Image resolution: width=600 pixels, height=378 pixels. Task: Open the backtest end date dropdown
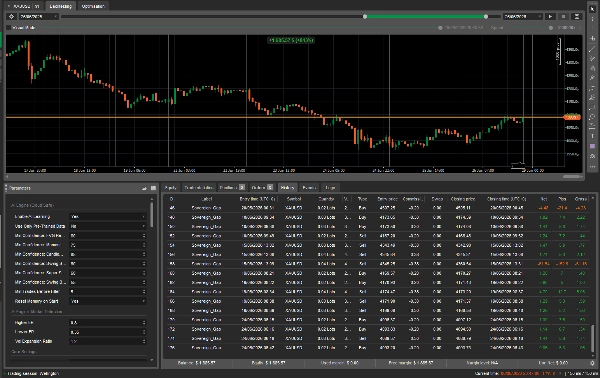(x=523, y=16)
